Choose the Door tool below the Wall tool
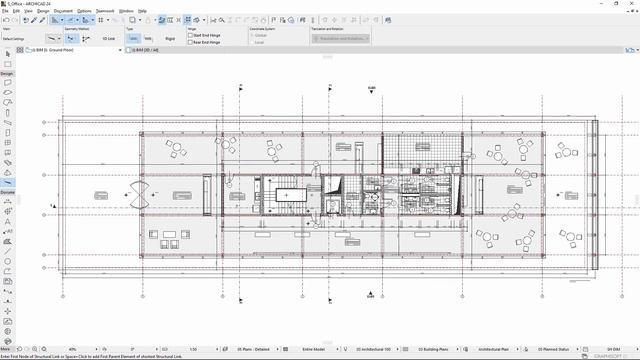 click(8, 93)
